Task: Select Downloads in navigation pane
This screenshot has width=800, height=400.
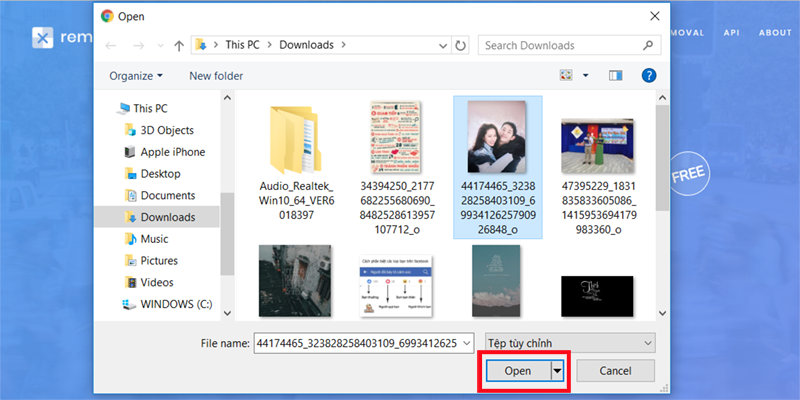Action: click(x=157, y=217)
